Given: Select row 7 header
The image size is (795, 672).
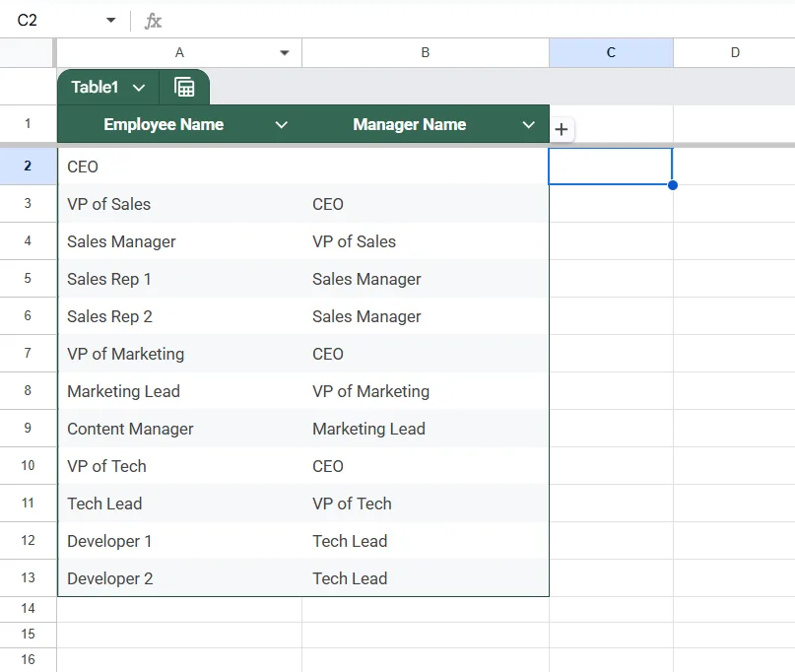Looking at the screenshot, I should [x=28, y=353].
